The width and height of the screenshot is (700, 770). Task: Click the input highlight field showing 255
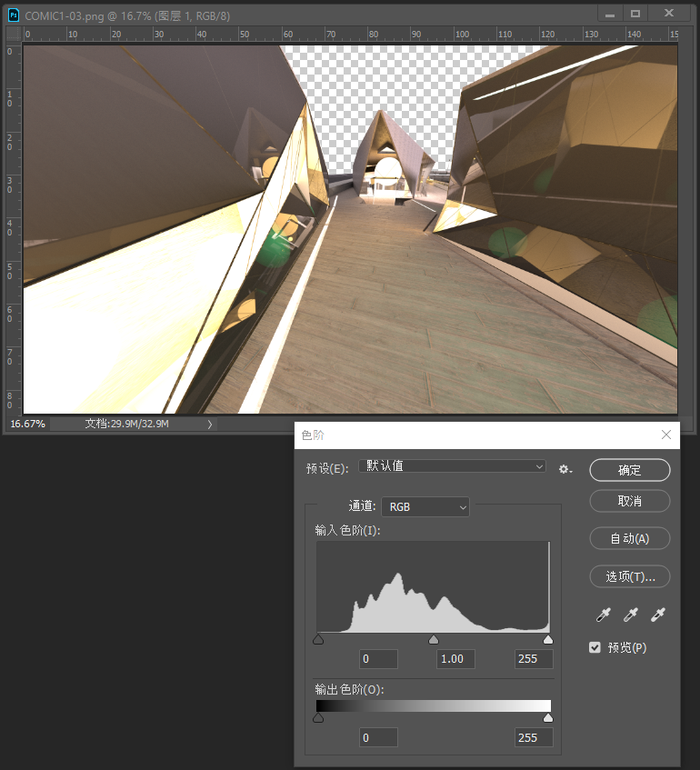[x=533, y=659]
